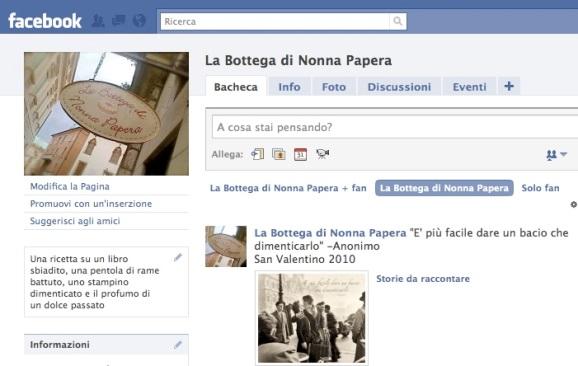Filter wall to Solo fan posts
Image resolution: width=578 pixels, height=366 pixels.
click(540, 188)
